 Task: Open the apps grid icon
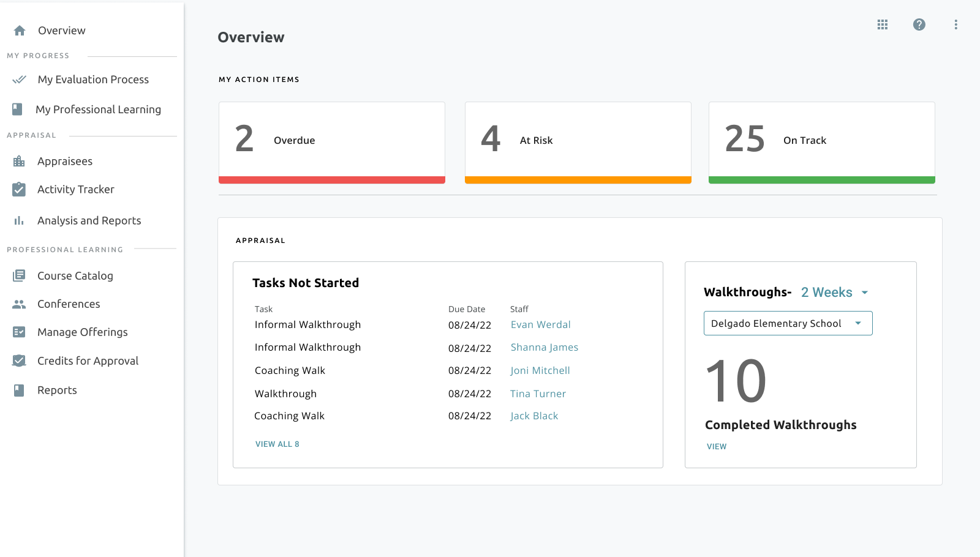(882, 24)
